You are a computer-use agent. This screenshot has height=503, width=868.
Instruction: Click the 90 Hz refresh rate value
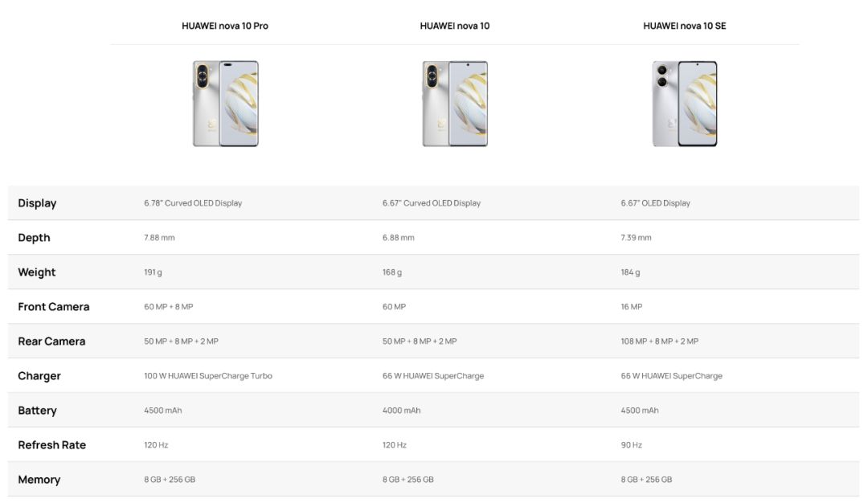pyautogui.click(x=631, y=445)
